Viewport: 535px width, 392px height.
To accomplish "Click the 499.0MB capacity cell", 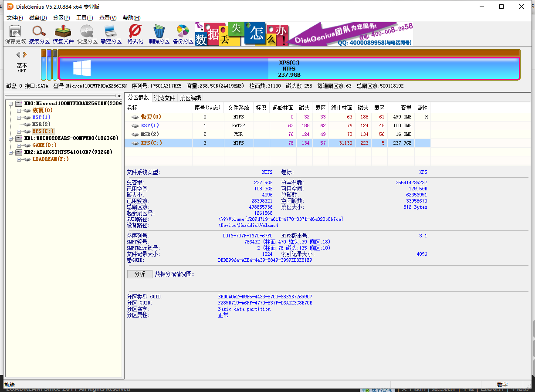I will point(401,117).
